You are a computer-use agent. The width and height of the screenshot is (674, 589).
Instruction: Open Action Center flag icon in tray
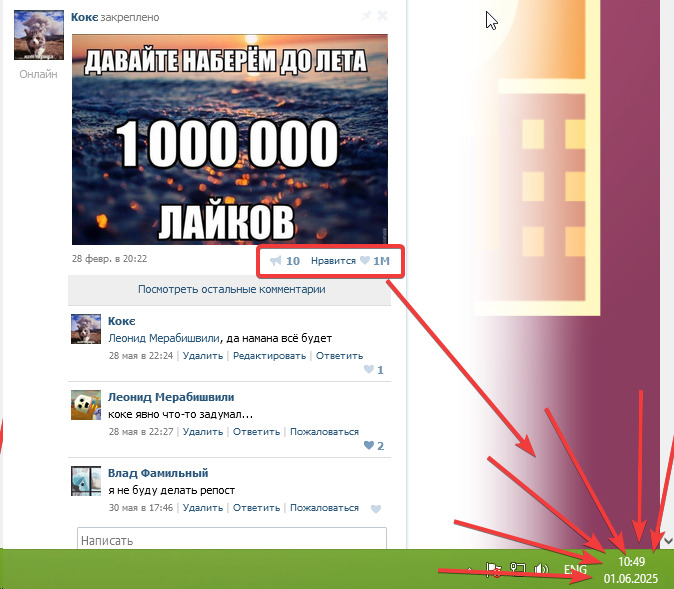coord(493,570)
